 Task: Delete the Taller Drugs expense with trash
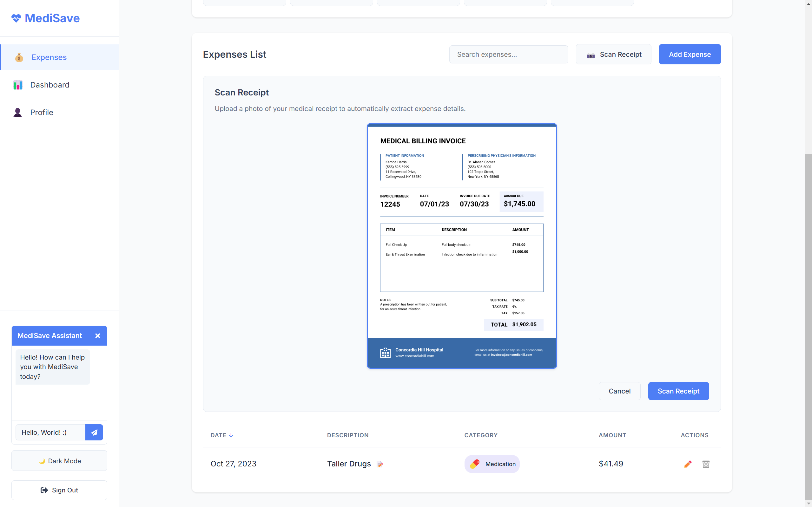tap(706, 464)
